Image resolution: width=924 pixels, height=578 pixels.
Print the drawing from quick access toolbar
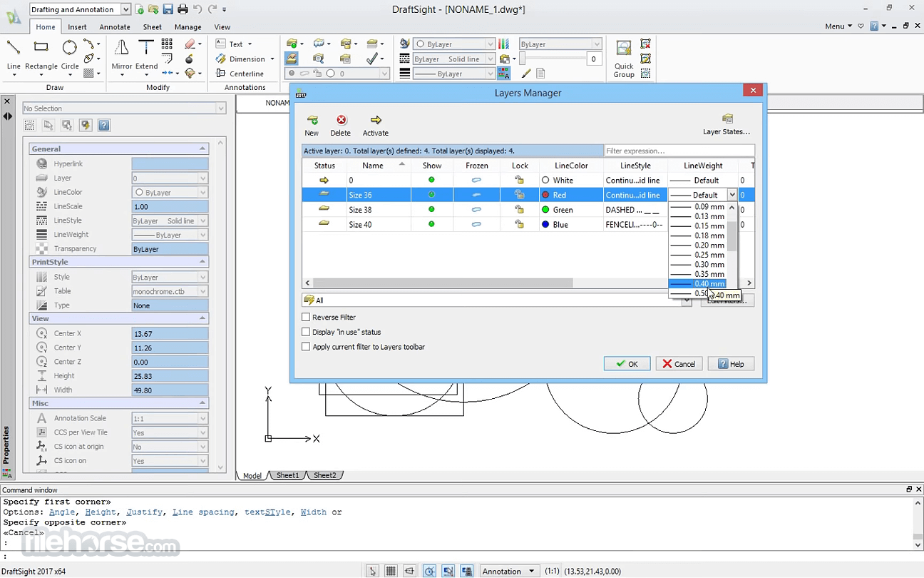pyautogui.click(x=183, y=9)
